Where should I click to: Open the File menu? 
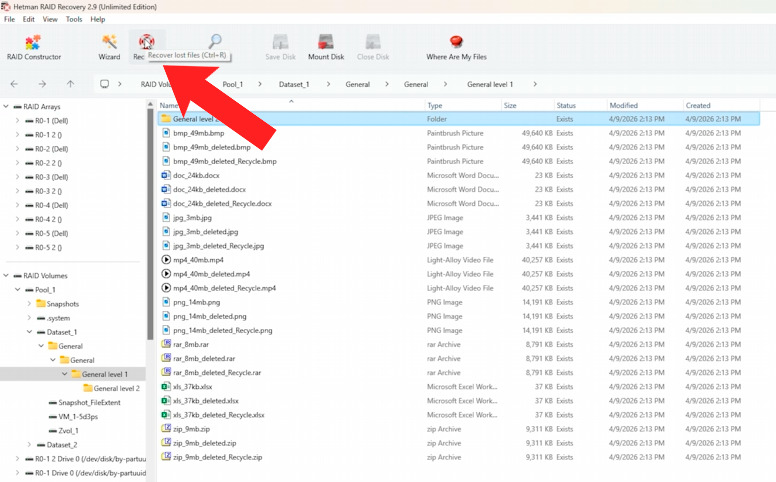pyautogui.click(x=9, y=19)
